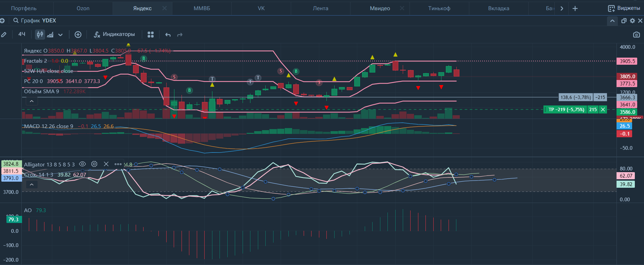Remove the Alligator indicator
Viewport: 644px width, 265px height.
[106, 164]
